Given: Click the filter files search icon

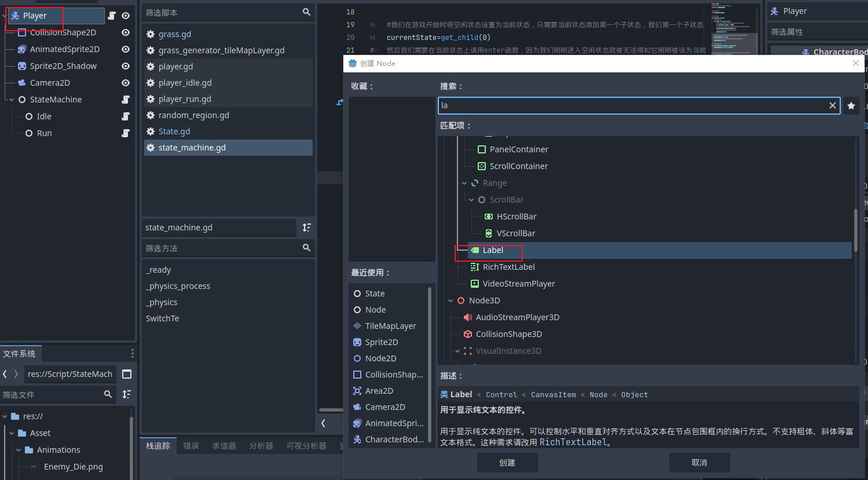Looking at the screenshot, I should (x=108, y=394).
